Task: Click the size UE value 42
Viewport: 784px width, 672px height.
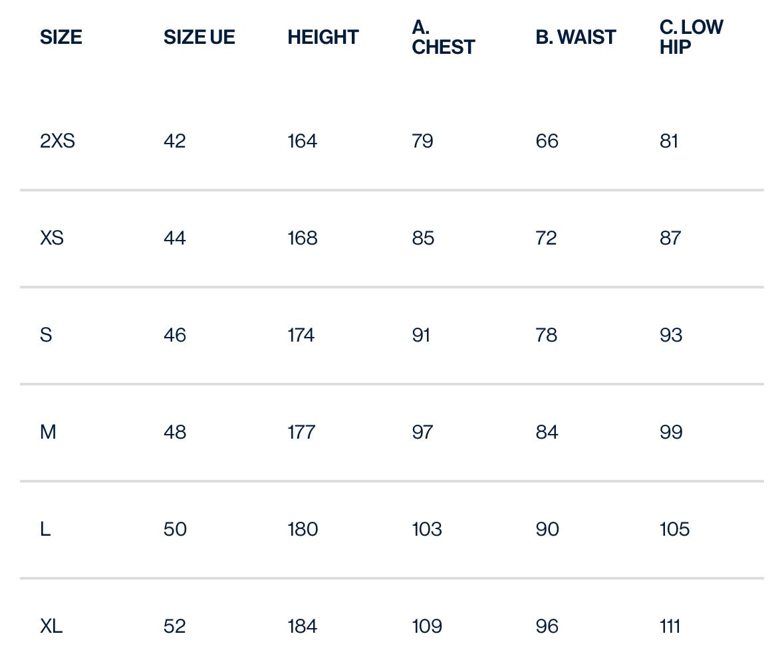Action: click(174, 141)
